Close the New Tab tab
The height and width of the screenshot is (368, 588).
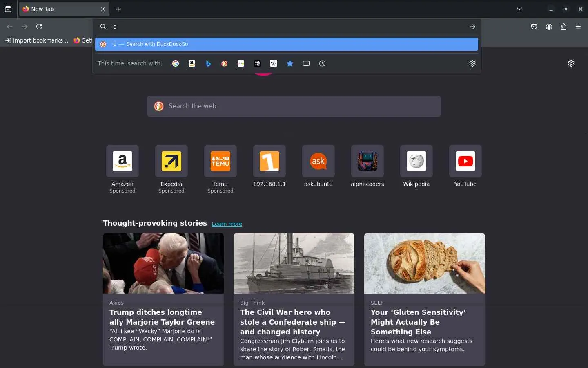[103, 9]
